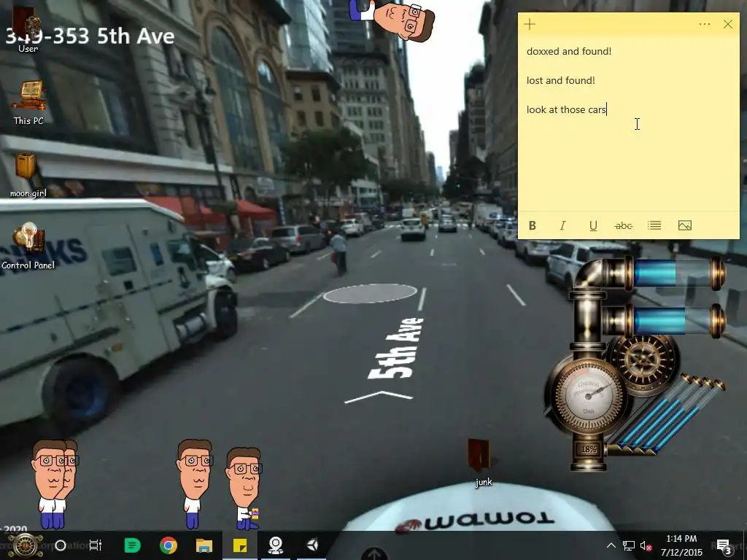The width and height of the screenshot is (747, 560).
Task: Click the 'look at those cars' line
Action: point(566,109)
